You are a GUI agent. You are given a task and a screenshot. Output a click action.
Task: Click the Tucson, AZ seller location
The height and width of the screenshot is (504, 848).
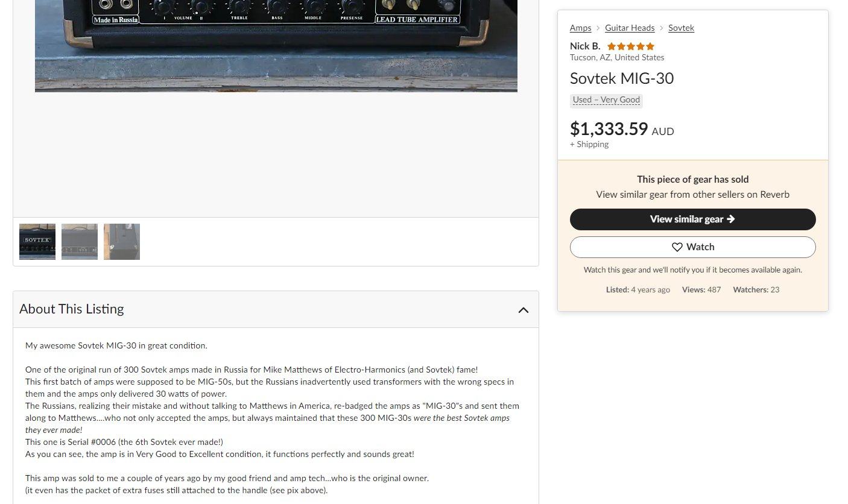click(x=616, y=58)
